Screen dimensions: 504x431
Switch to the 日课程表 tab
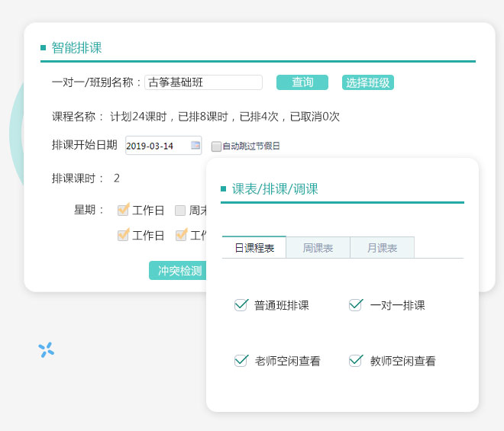pos(254,248)
